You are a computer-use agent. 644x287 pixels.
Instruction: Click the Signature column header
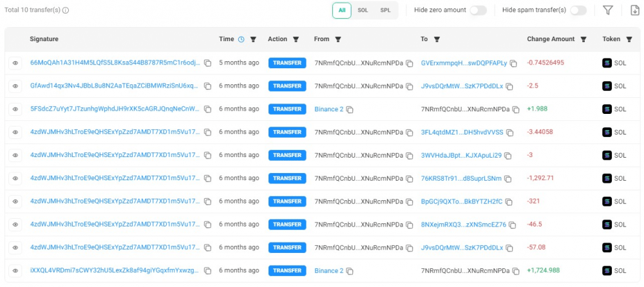click(44, 39)
